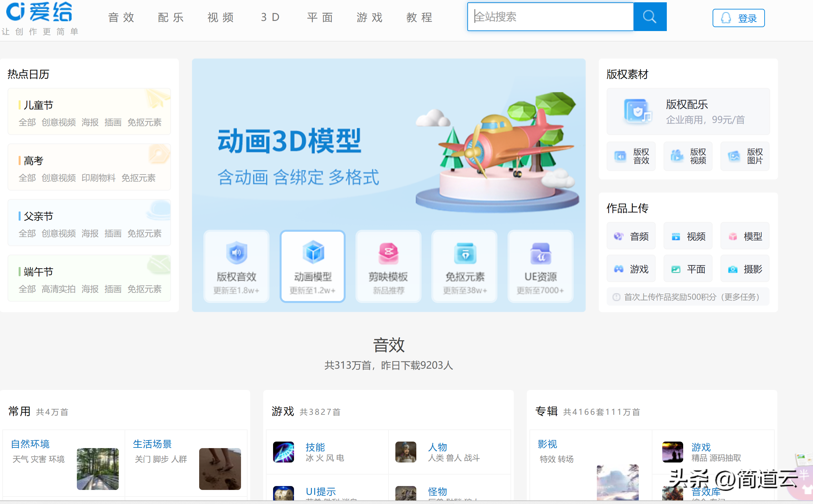Open the 教程 navigation menu

coord(420,17)
